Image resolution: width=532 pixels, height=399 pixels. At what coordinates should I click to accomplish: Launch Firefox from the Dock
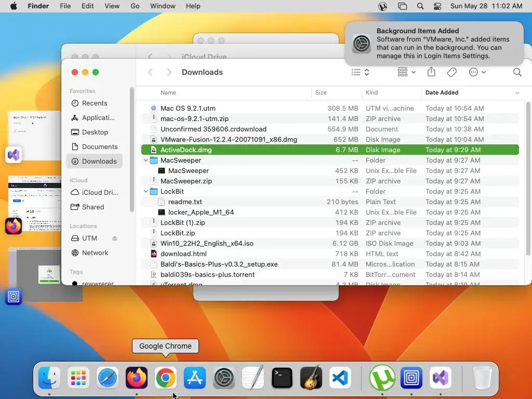(x=137, y=377)
